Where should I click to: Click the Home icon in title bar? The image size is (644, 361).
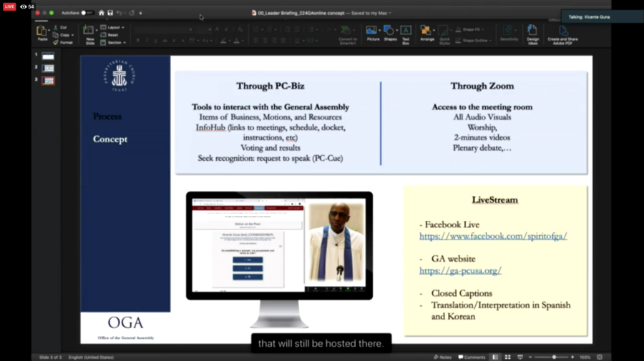click(101, 13)
